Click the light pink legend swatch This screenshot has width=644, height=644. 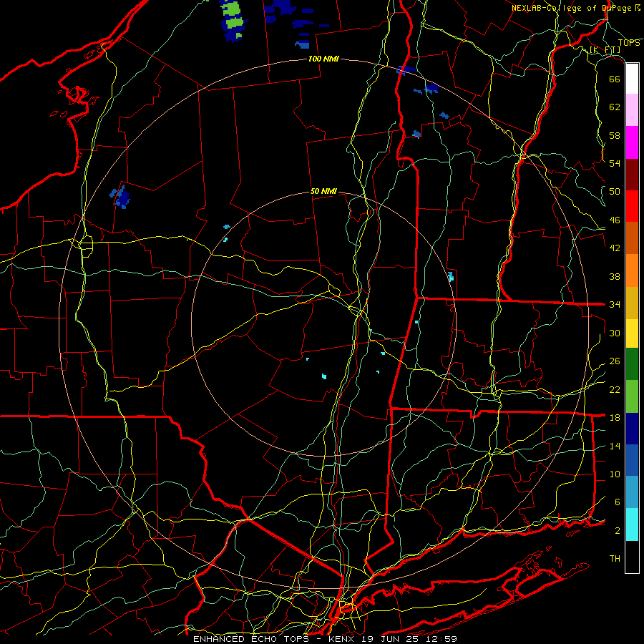point(632,110)
